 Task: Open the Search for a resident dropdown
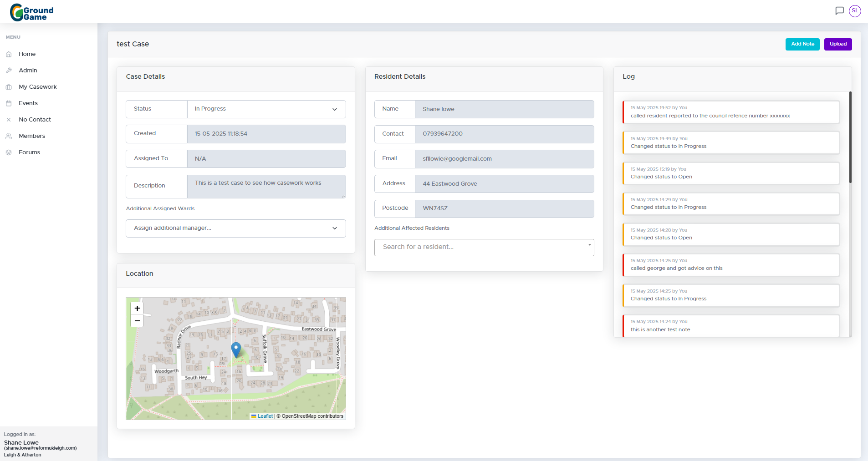[484, 247]
